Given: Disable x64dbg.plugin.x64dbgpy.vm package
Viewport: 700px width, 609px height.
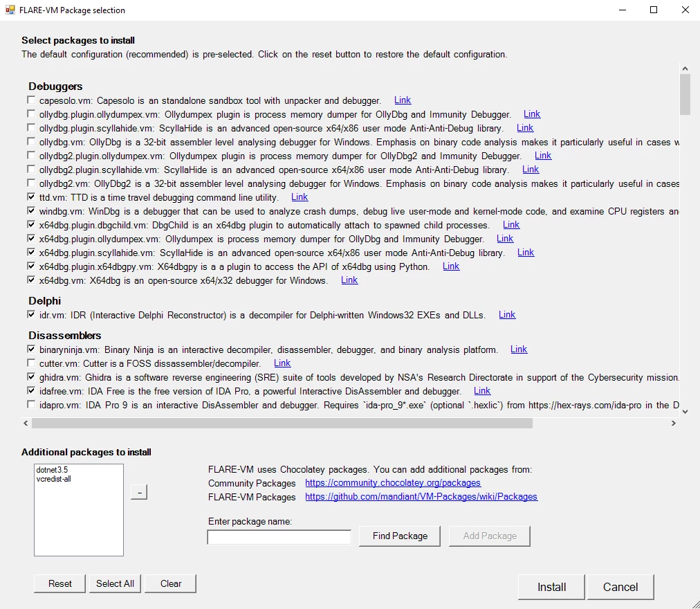Looking at the screenshot, I should pyautogui.click(x=31, y=266).
